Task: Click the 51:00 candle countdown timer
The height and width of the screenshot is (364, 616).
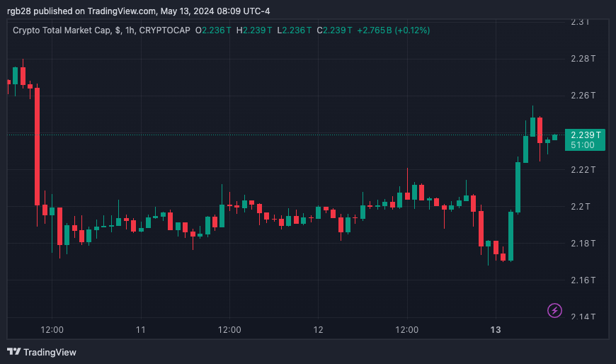Action: pos(582,144)
